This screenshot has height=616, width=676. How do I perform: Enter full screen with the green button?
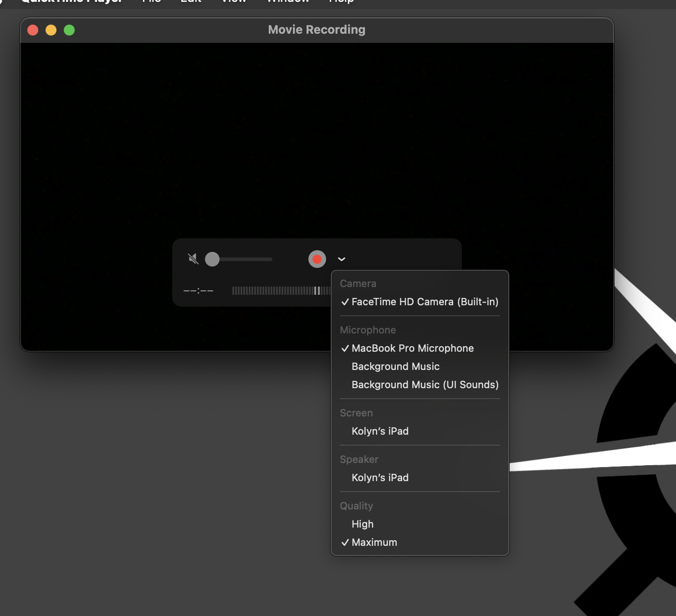69,30
